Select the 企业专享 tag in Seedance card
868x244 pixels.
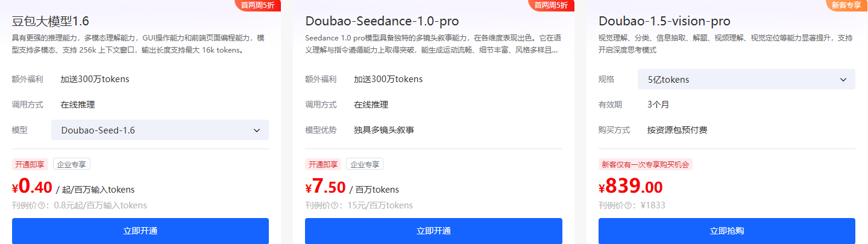tap(365, 164)
